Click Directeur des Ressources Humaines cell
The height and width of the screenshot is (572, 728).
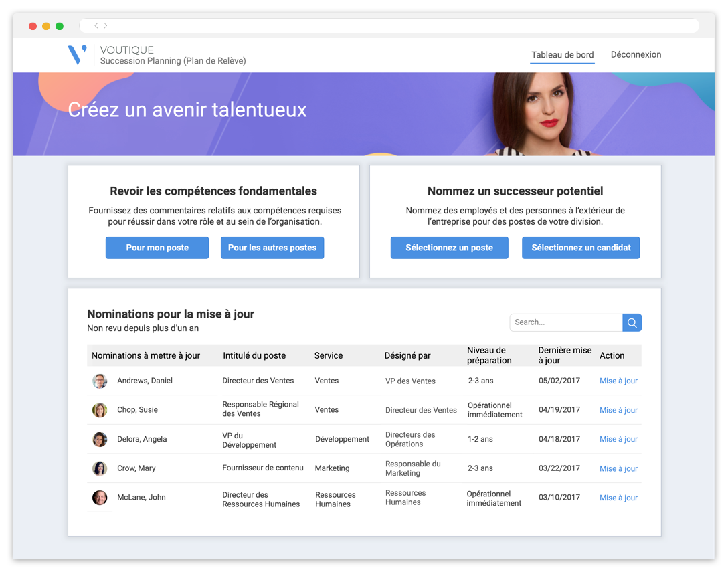[x=261, y=500]
